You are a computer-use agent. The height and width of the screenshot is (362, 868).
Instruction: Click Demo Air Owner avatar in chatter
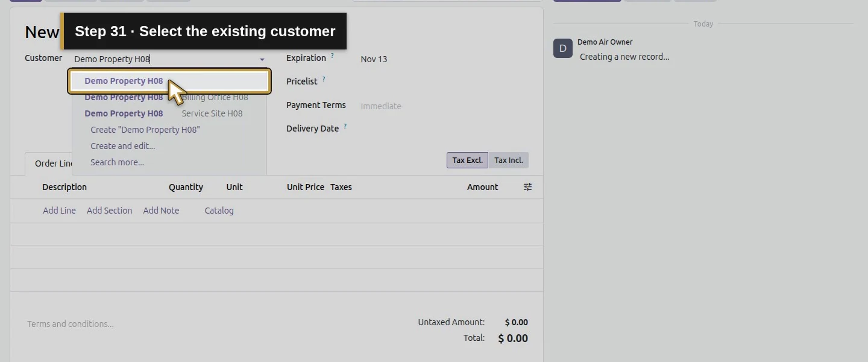(563, 48)
